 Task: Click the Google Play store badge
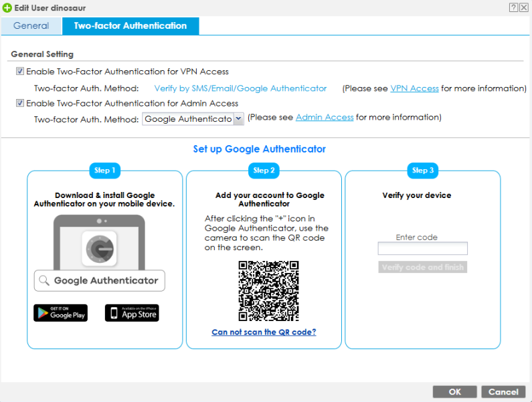click(x=60, y=313)
